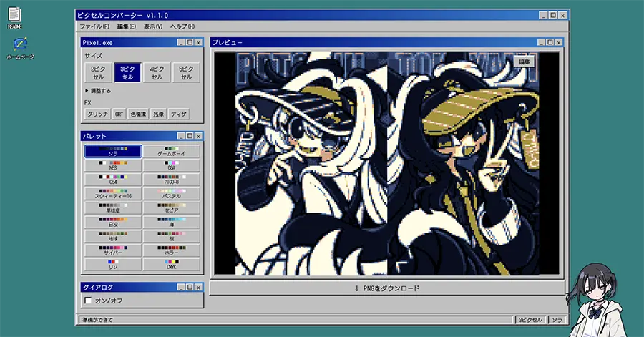The width and height of the screenshot is (644, 337).
Task: Enable the オン/オフ dialog checkbox
Action: [89, 301]
